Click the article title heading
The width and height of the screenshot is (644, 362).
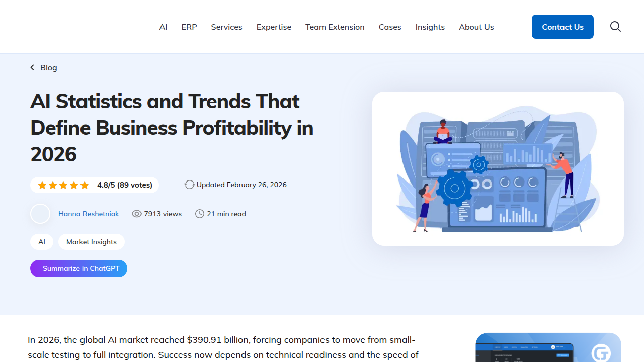pyautogui.click(x=172, y=128)
